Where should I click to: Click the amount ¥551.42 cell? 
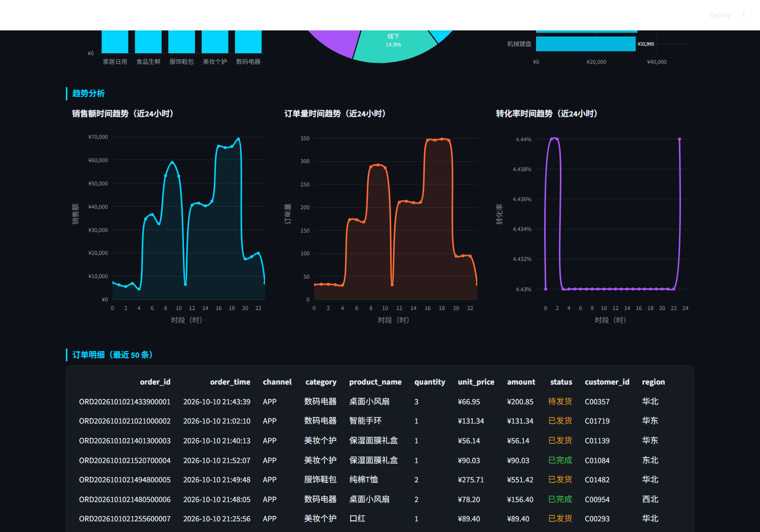pos(520,480)
